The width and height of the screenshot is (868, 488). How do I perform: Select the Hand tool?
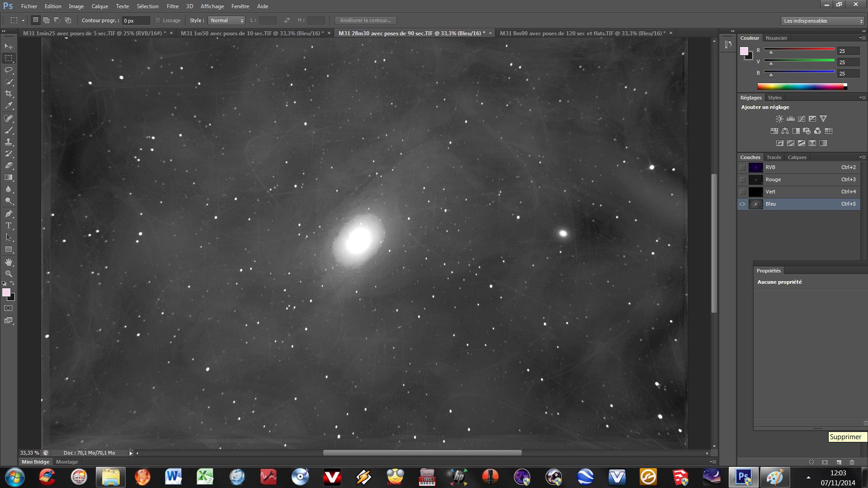coord(9,262)
